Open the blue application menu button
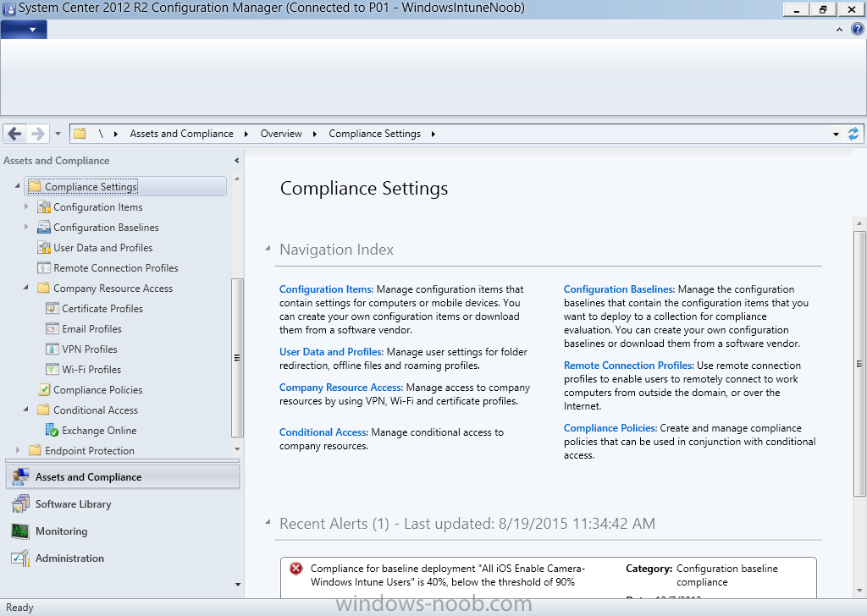The height and width of the screenshot is (616, 867). pyautogui.click(x=24, y=30)
